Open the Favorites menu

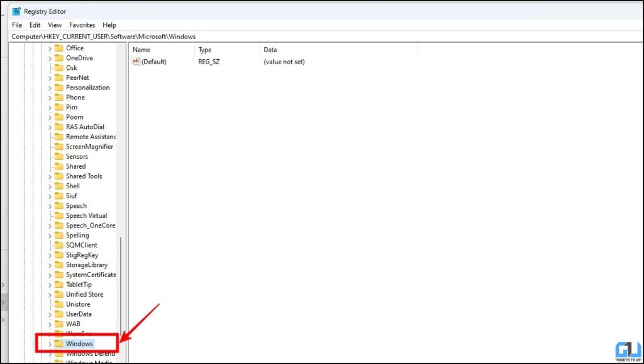pos(82,25)
